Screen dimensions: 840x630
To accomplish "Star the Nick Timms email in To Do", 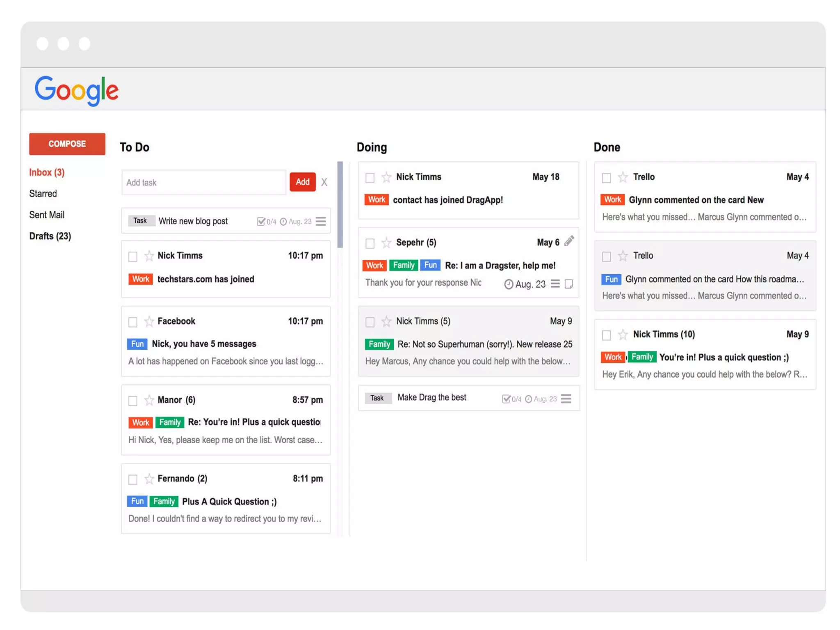I will click(x=149, y=256).
